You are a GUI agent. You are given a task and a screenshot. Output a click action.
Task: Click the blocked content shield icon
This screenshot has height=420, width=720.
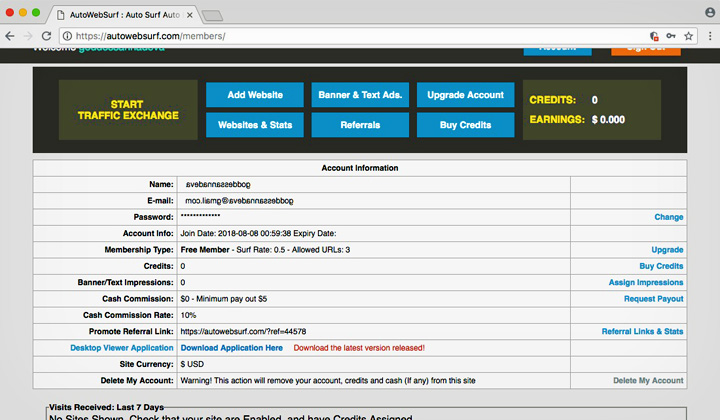click(x=654, y=36)
